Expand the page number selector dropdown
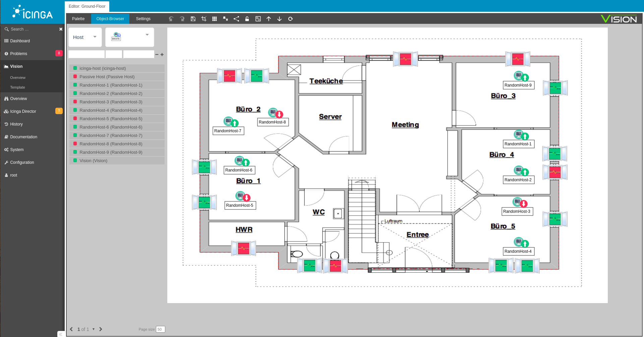 click(x=94, y=329)
